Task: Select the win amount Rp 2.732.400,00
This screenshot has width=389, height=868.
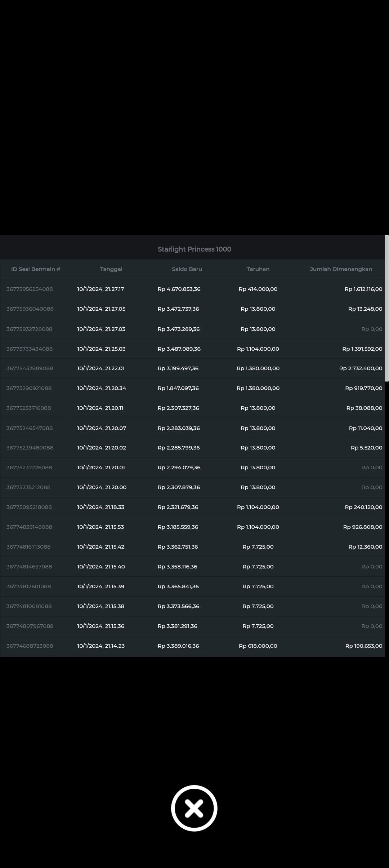Action: point(361,368)
